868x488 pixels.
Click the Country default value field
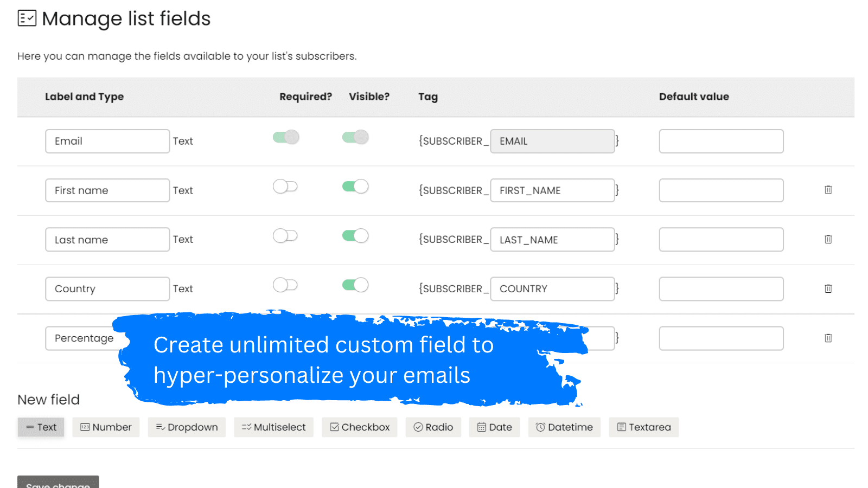click(721, 289)
